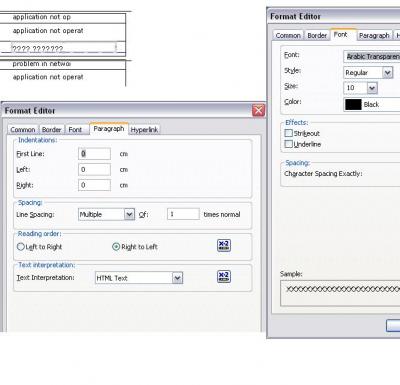
Task: Switch to Common tab in Paragraph dialog
Action: point(23,130)
